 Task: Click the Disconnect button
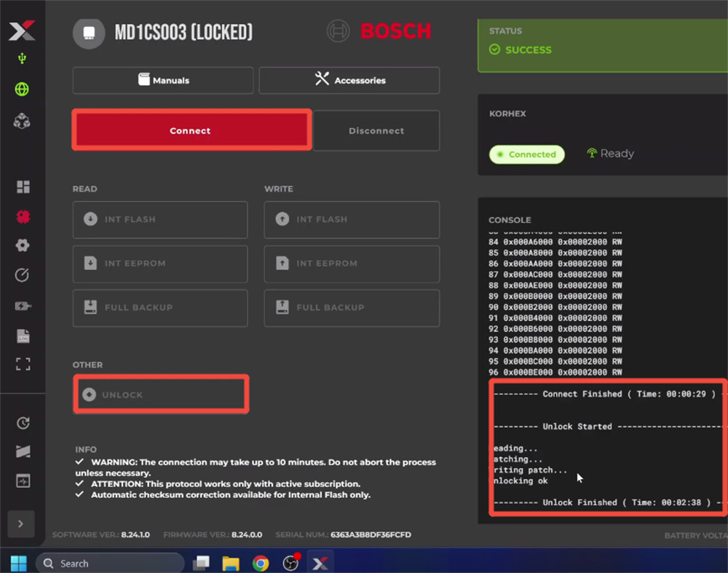(376, 130)
